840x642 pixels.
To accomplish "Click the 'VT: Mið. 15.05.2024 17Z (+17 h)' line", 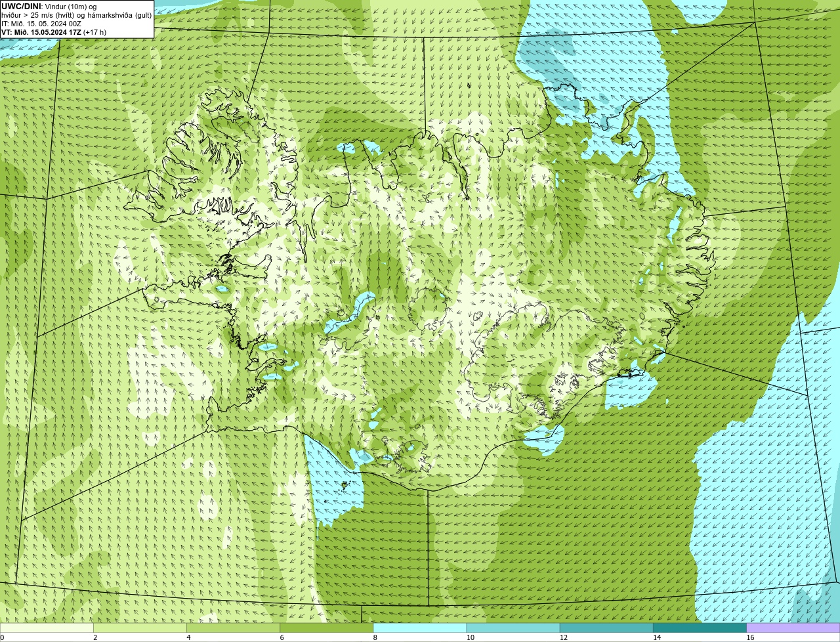I will 54,32.
